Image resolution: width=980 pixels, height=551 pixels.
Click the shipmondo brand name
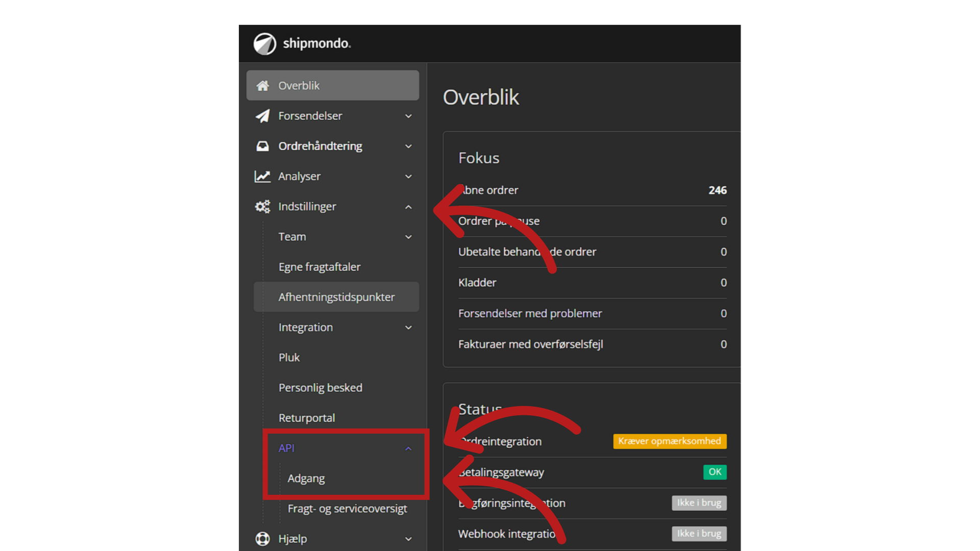click(x=317, y=43)
